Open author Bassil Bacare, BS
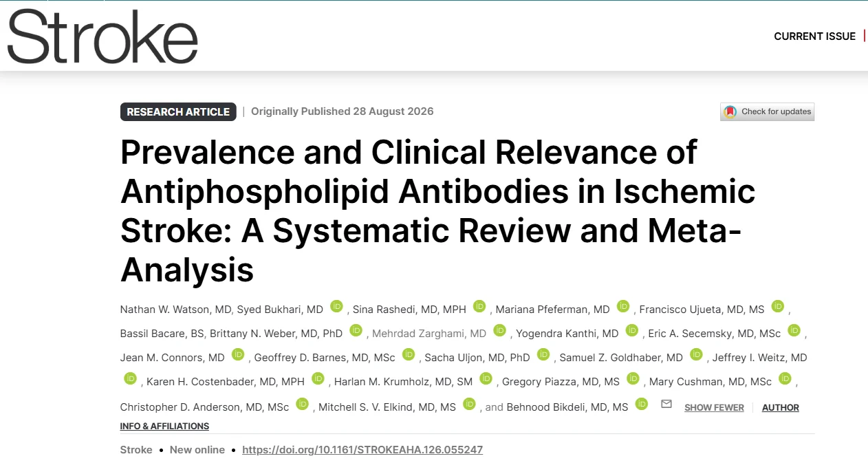The height and width of the screenshot is (463, 868). click(x=162, y=334)
